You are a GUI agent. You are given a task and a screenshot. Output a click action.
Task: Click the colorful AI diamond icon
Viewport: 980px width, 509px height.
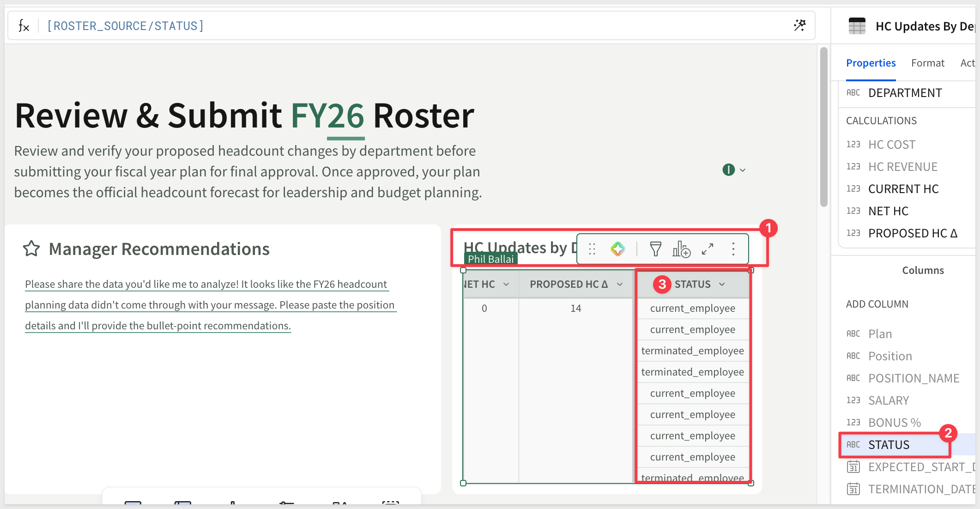pyautogui.click(x=617, y=249)
